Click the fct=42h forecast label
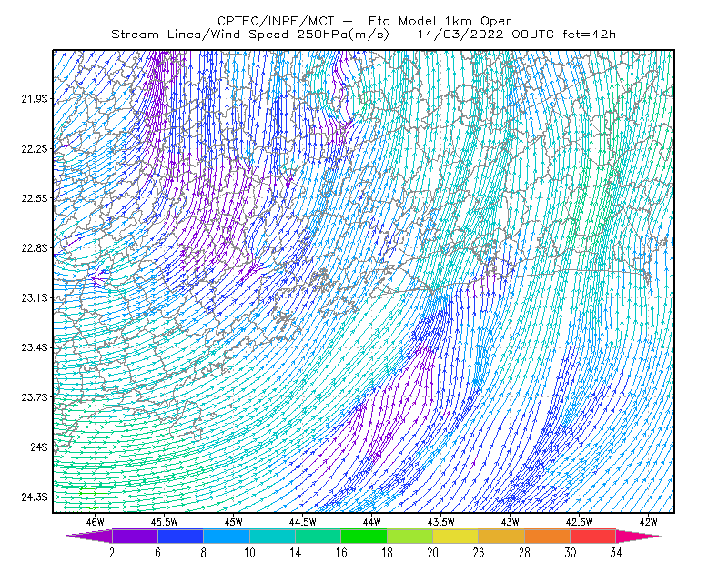This screenshot has height=562, width=728. 589,35
